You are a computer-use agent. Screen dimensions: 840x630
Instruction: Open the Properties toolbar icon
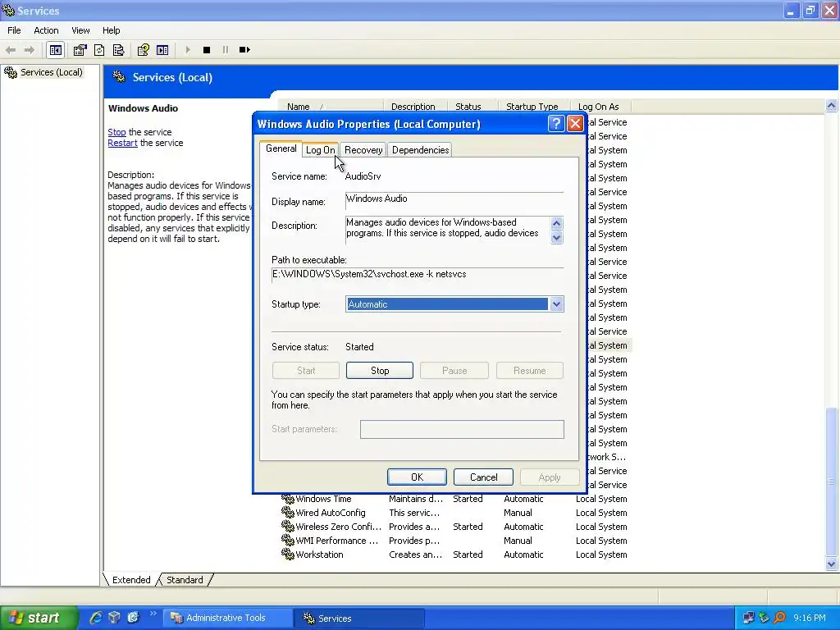tap(80, 50)
